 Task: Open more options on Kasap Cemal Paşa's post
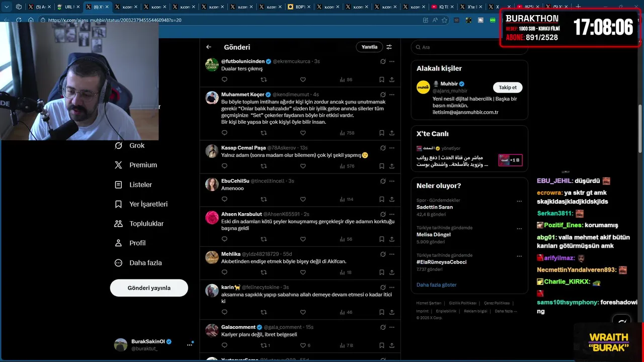(x=392, y=148)
